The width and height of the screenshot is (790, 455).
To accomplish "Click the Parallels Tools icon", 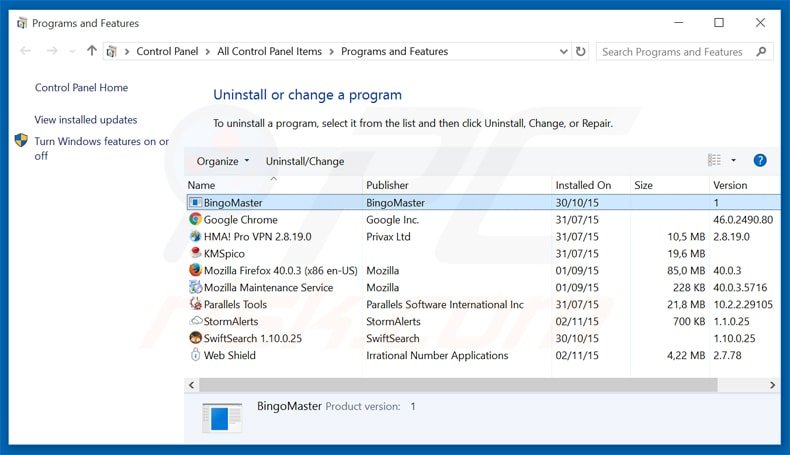I will pos(195,305).
